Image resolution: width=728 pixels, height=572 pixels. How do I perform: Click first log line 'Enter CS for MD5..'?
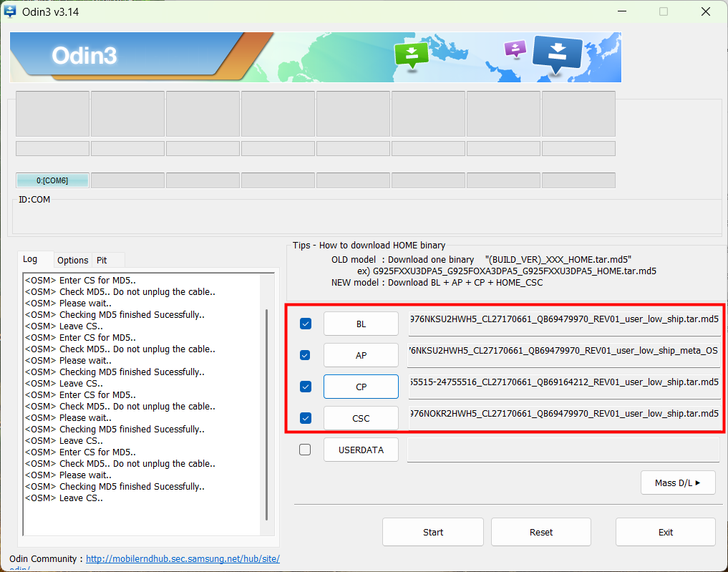point(80,281)
